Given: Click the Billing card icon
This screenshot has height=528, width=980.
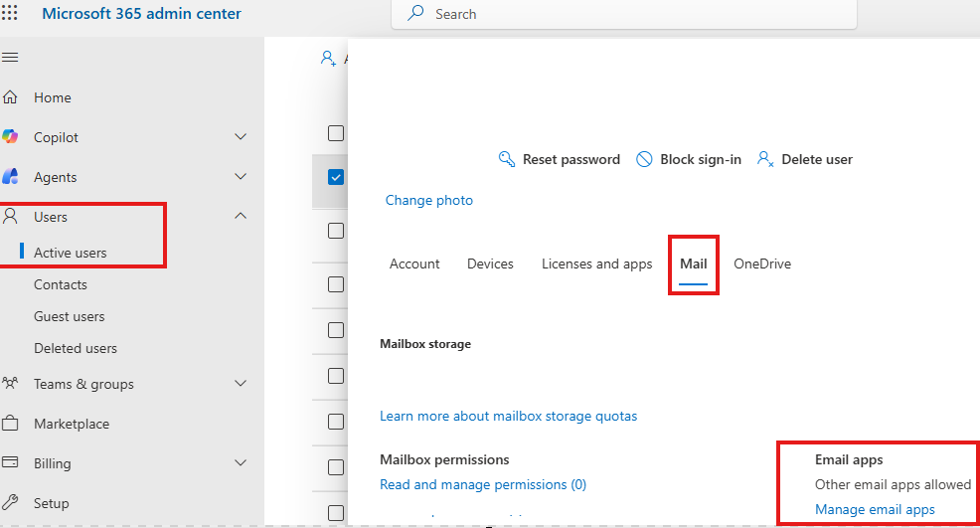Looking at the screenshot, I should pos(10,462).
